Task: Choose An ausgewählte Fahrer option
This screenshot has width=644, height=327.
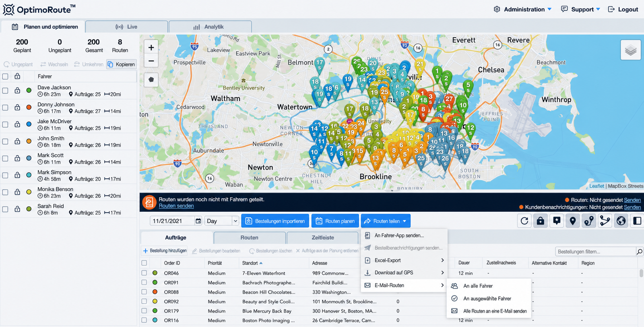Action: pyautogui.click(x=489, y=298)
